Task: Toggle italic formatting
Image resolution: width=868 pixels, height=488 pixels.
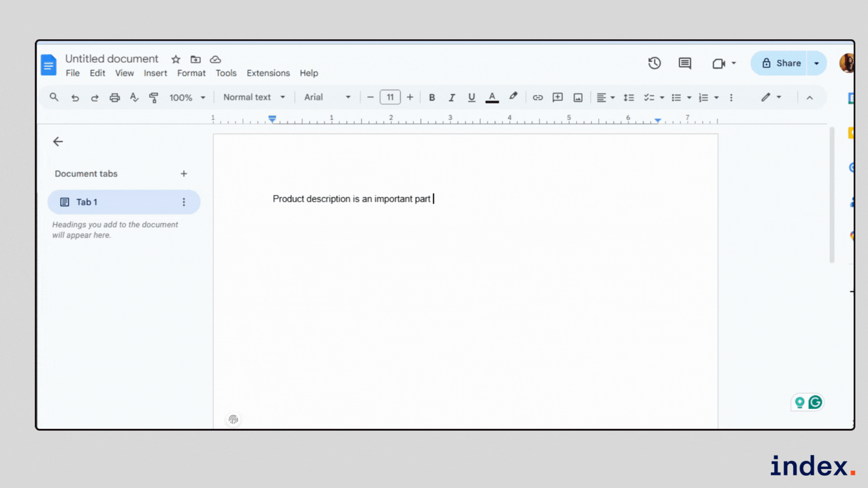Action: coord(451,98)
